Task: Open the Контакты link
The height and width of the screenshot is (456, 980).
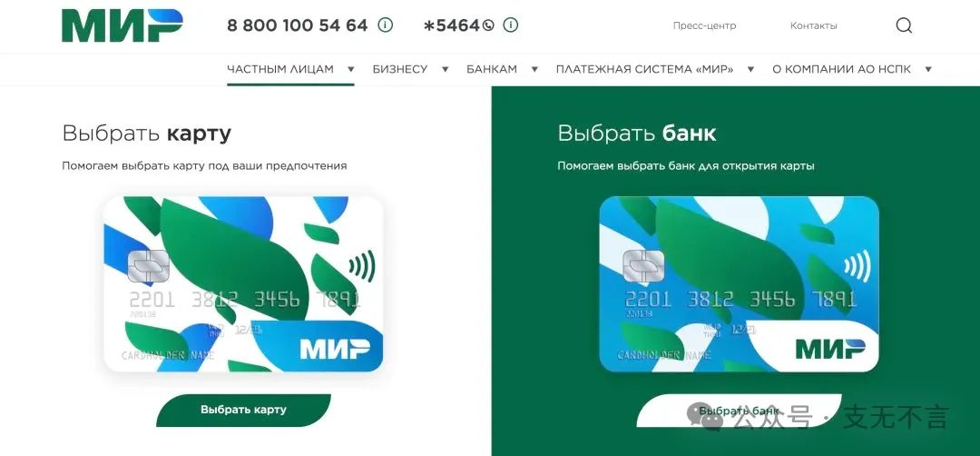Action: coord(813,25)
